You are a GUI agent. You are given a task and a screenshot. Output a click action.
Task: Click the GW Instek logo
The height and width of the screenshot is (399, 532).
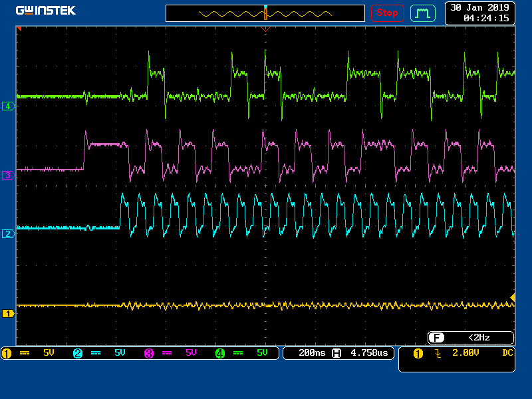pyautogui.click(x=45, y=11)
